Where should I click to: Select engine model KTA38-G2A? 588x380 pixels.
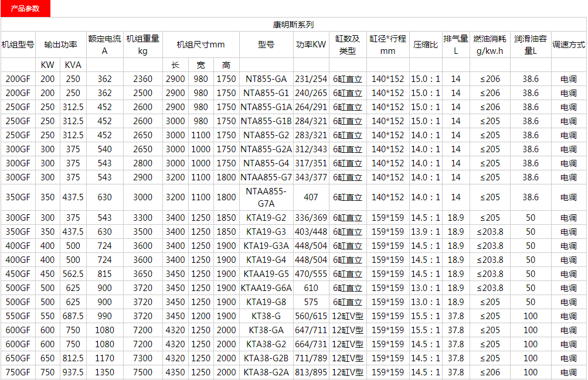[x=266, y=372]
